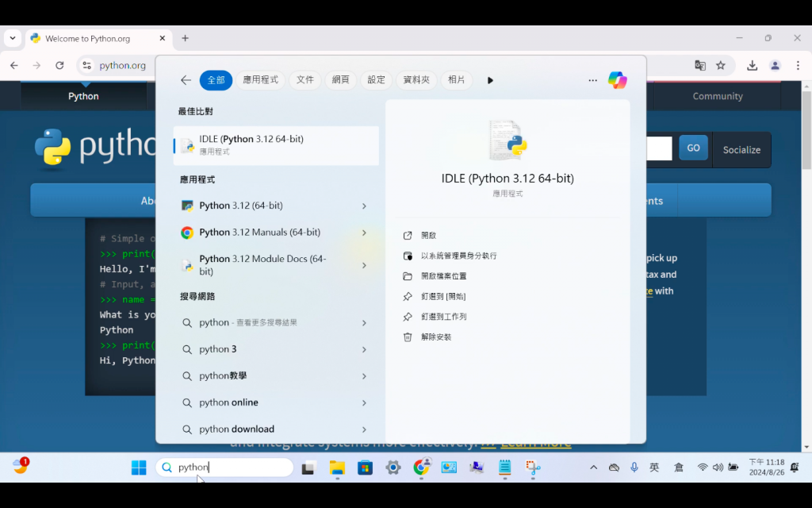Click python.org page vertical scrollbar
The height and width of the screenshot is (508, 812).
coord(806,131)
